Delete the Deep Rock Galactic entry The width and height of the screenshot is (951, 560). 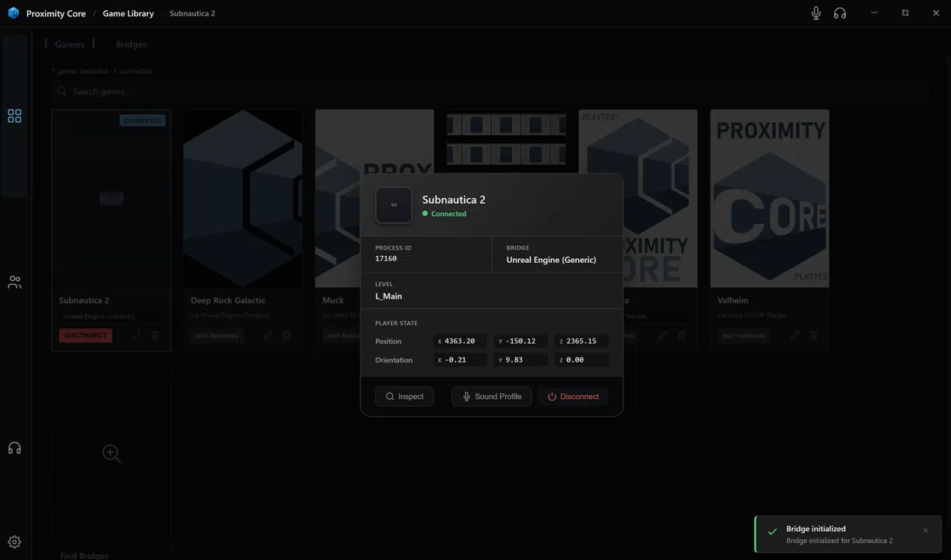tap(286, 336)
